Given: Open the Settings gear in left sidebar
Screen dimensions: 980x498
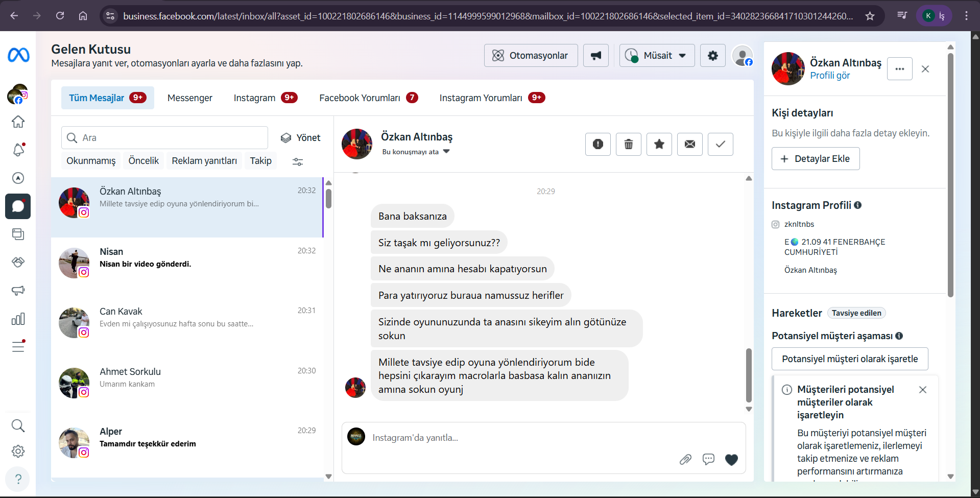Looking at the screenshot, I should click(18, 452).
